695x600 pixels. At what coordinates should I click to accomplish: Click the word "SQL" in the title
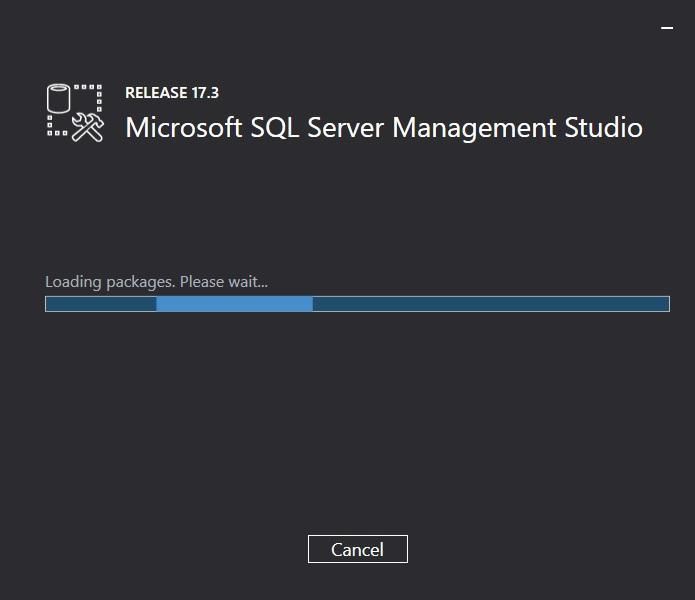281,128
